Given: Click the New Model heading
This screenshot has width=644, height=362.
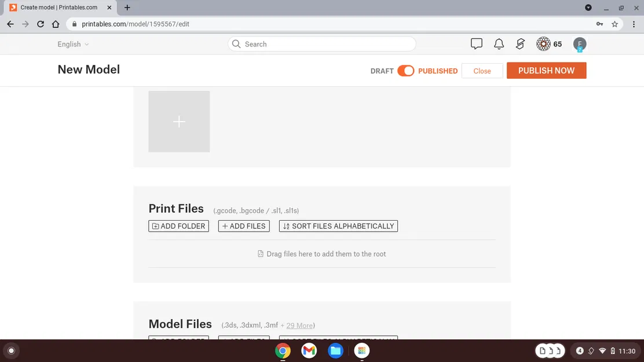Looking at the screenshot, I should (x=89, y=70).
